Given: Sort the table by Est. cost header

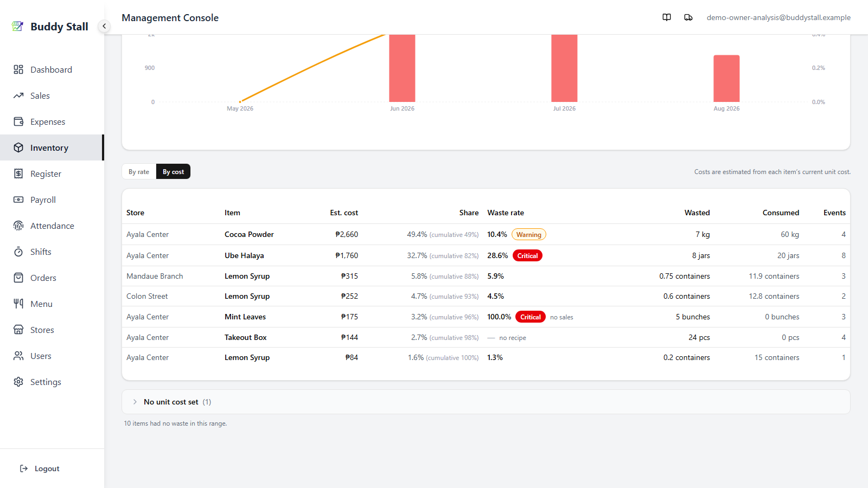Looking at the screenshot, I should coord(344,213).
